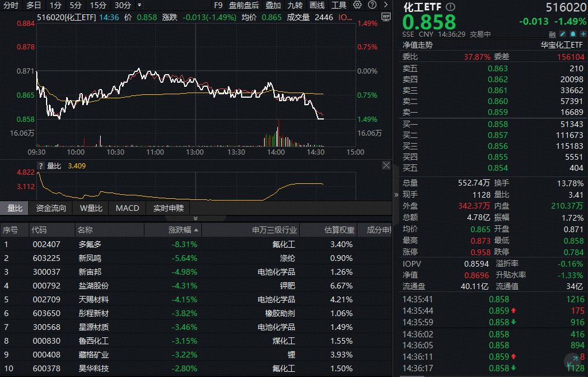Add 化工ETF to watchlist with the plus icon
The width and height of the screenshot is (588, 377).
(x=583, y=34)
